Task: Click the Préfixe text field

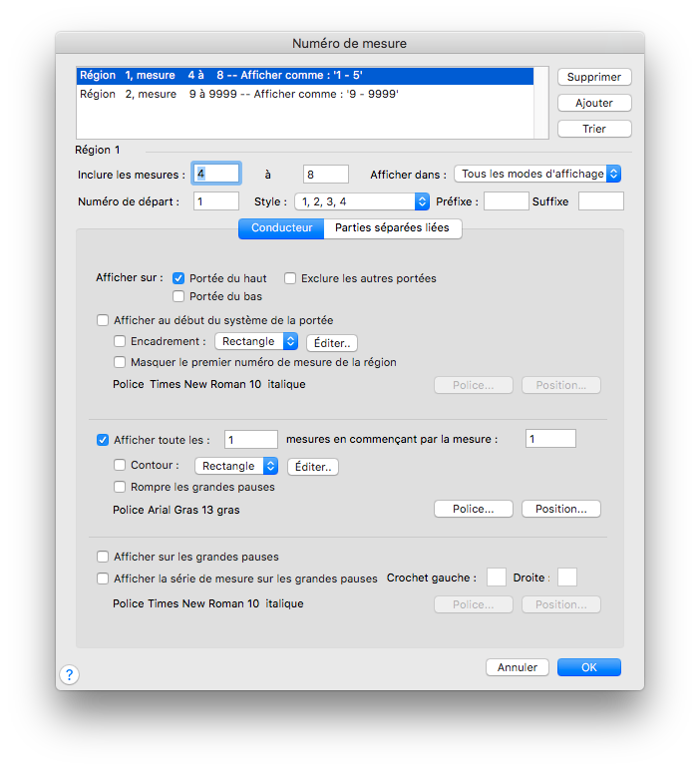Action: click(x=506, y=201)
